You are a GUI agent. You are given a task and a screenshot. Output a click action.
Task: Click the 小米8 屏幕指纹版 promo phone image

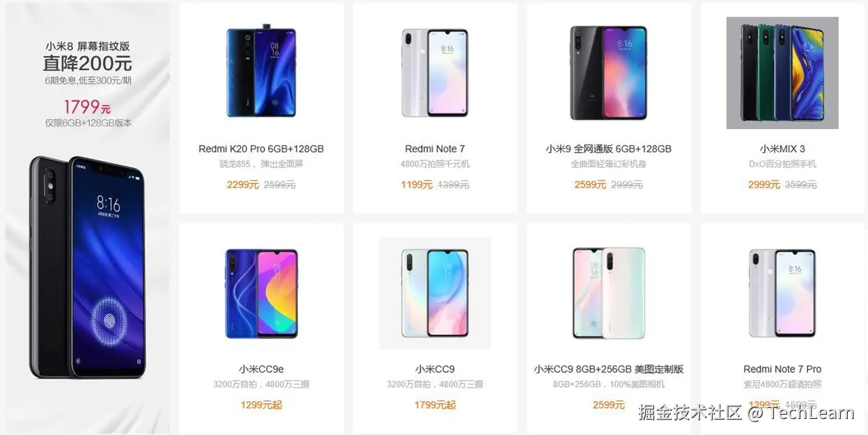click(x=87, y=268)
